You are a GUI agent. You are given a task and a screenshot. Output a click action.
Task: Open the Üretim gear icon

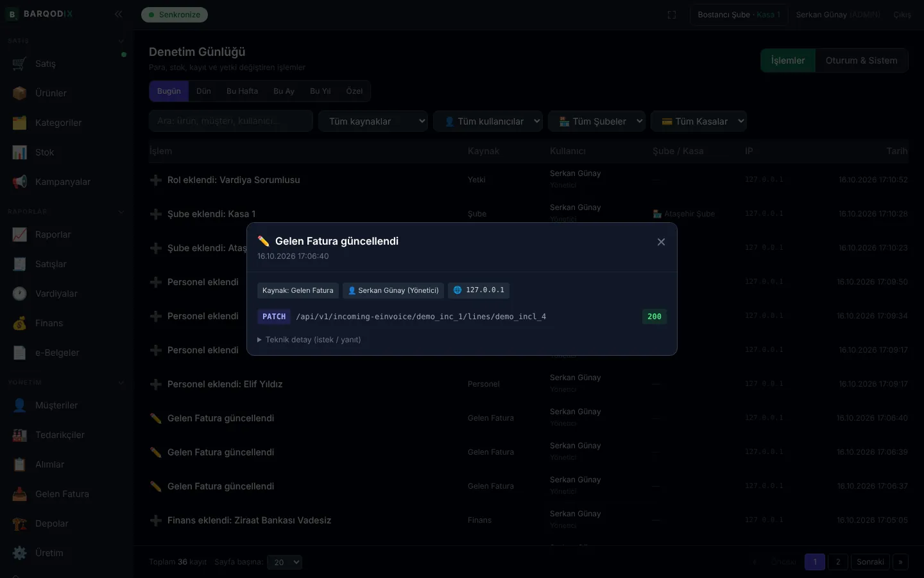coord(19,553)
